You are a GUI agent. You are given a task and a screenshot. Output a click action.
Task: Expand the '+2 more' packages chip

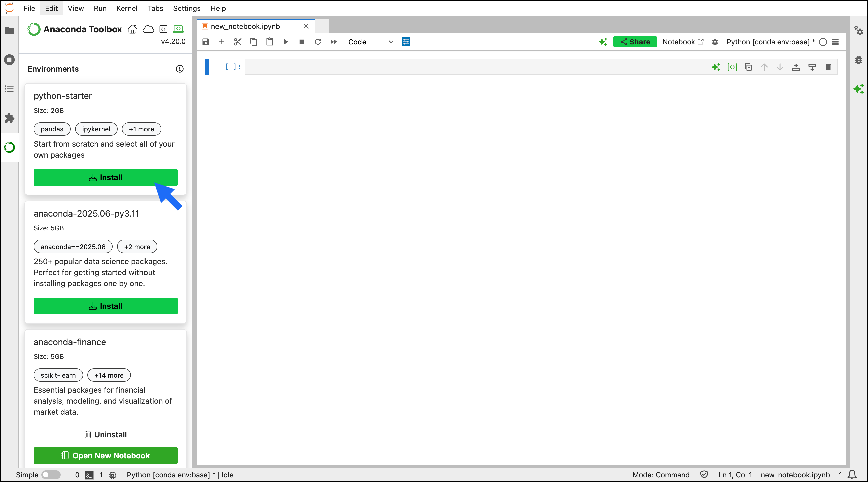pyautogui.click(x=137, y=247)
